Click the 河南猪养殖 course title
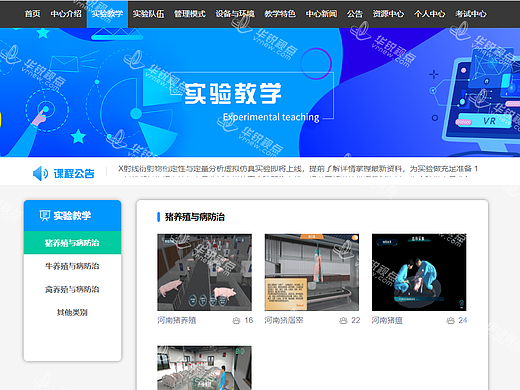The width and height of the screenshot is (520, 390). pos(177,320)
